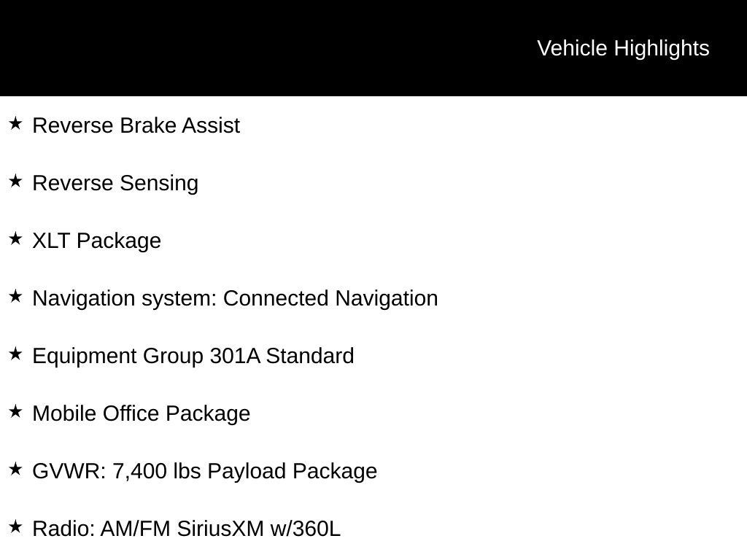Image resolution: width=747 pixels, height=560 pixels.
Task: Tap the star beside Navigation system line
Action: point(15,297)
